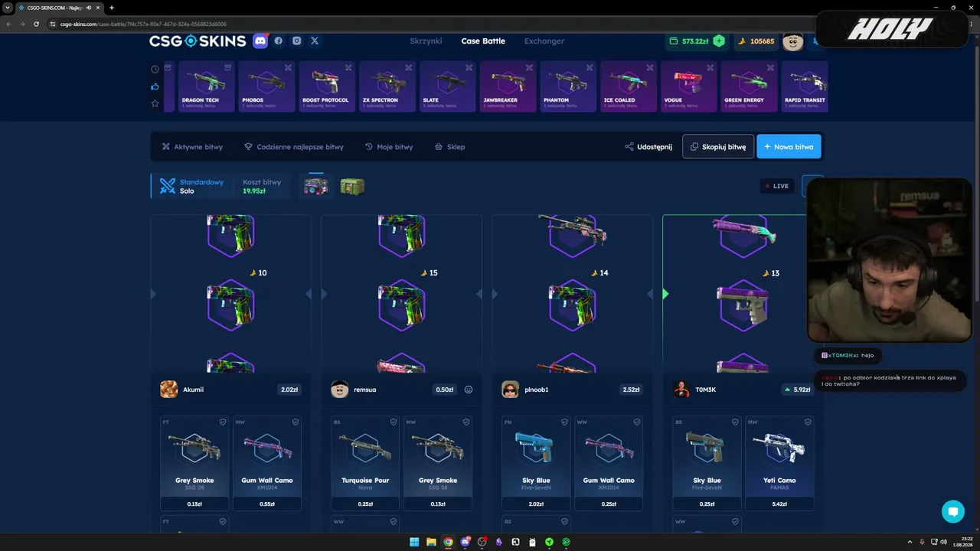Click T0M3K's player avatar
980x551 pixels.
coord(681,390)
